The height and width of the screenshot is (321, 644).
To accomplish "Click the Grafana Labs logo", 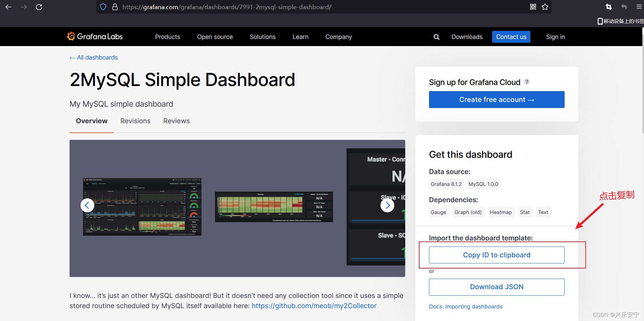I will pyautogui.click(x=95, y=37).
